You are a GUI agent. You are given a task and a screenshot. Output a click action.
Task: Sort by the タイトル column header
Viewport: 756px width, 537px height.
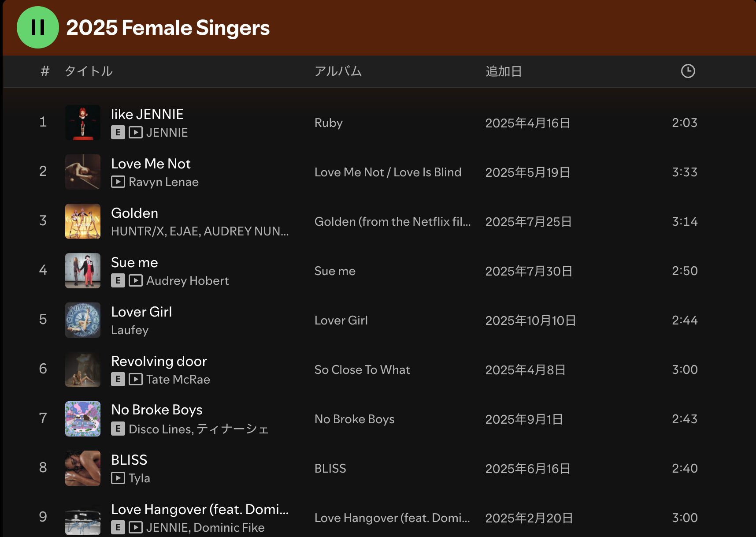click(89, 71)
